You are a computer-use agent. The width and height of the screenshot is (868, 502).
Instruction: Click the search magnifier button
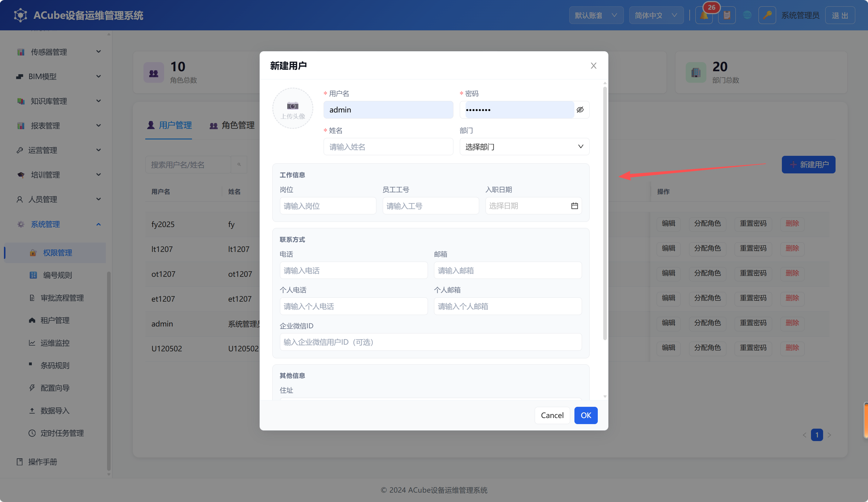tap(239, 165)
